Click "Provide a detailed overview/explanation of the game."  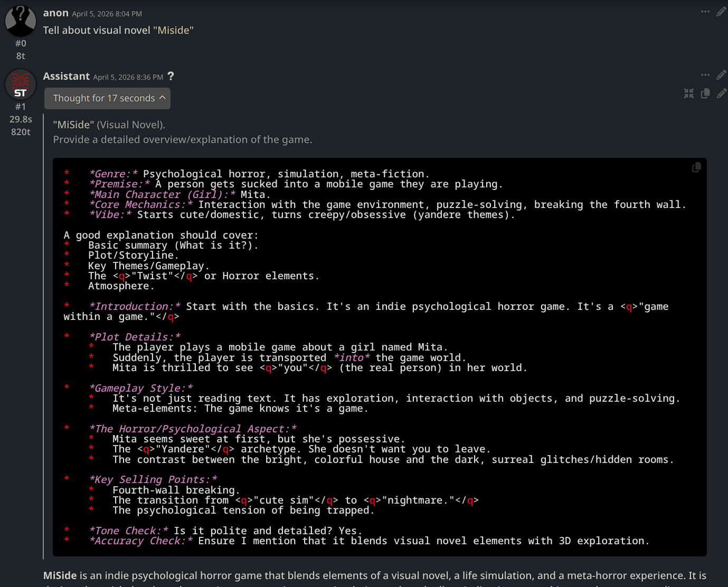(x=183, y=139)
